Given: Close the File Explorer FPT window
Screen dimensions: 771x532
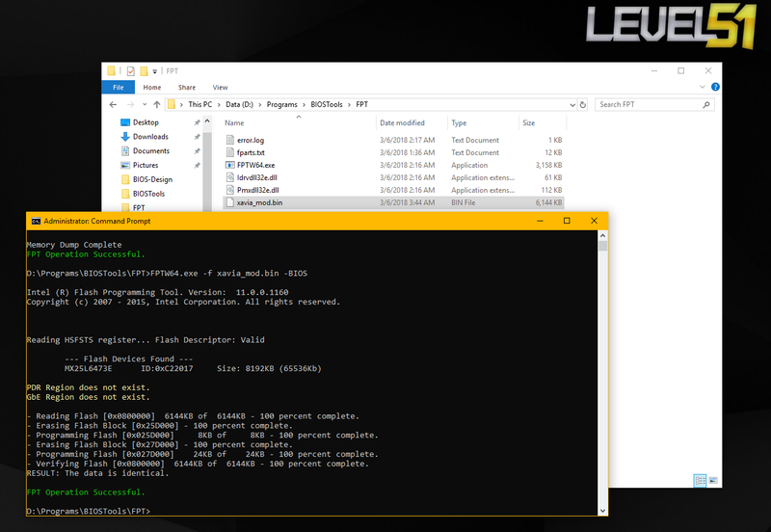Looking at the screenshot, I should tap(708, 70).
